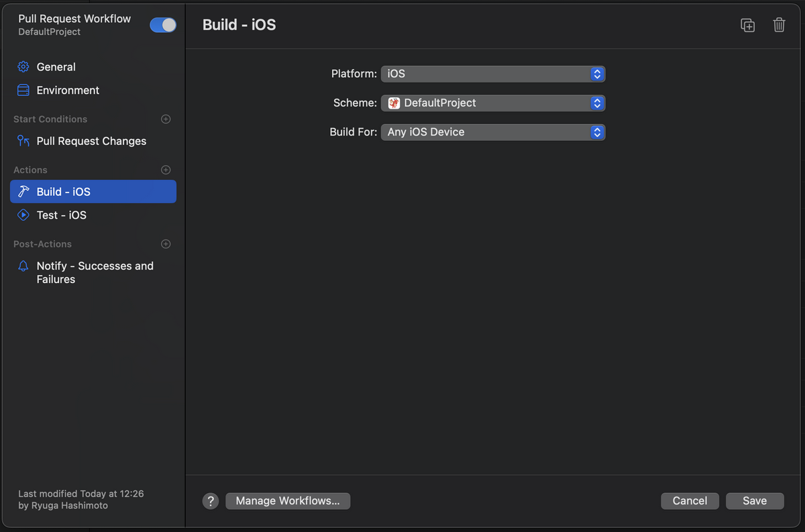Open the Scheme dropdown
Viewport: 805px width, 532px height.
coord(493,103)
